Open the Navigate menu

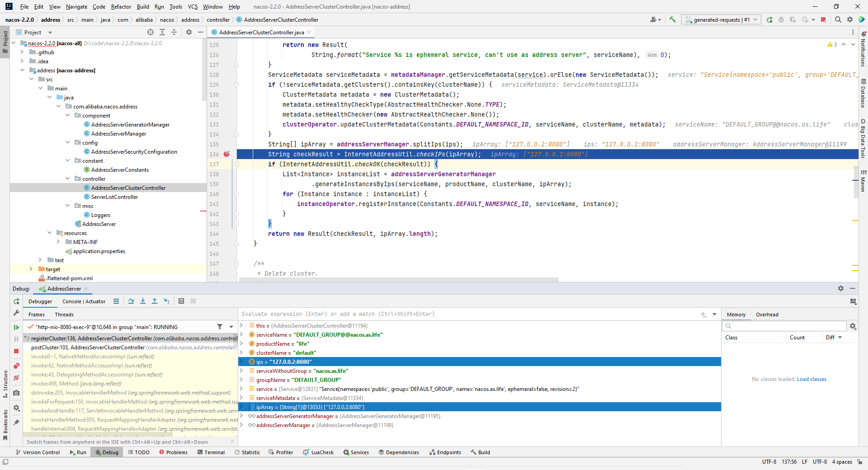(76, 7)
